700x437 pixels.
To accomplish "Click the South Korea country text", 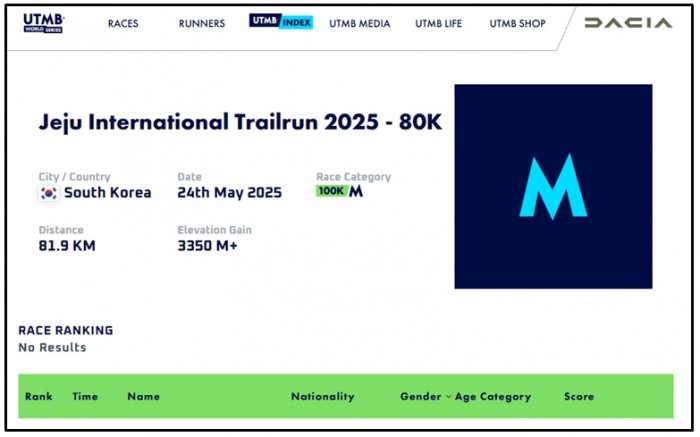I will click(108, 192).
